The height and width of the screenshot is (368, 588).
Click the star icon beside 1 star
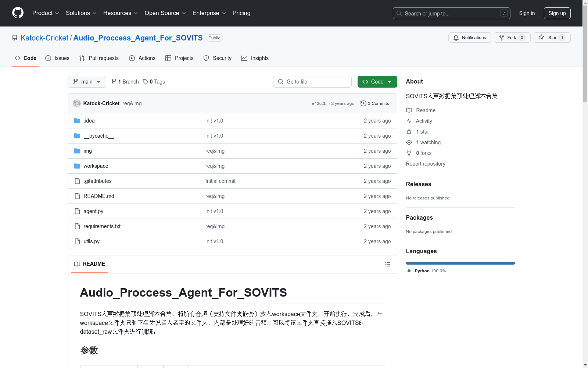pyautogui.click(x=409, y=132)
